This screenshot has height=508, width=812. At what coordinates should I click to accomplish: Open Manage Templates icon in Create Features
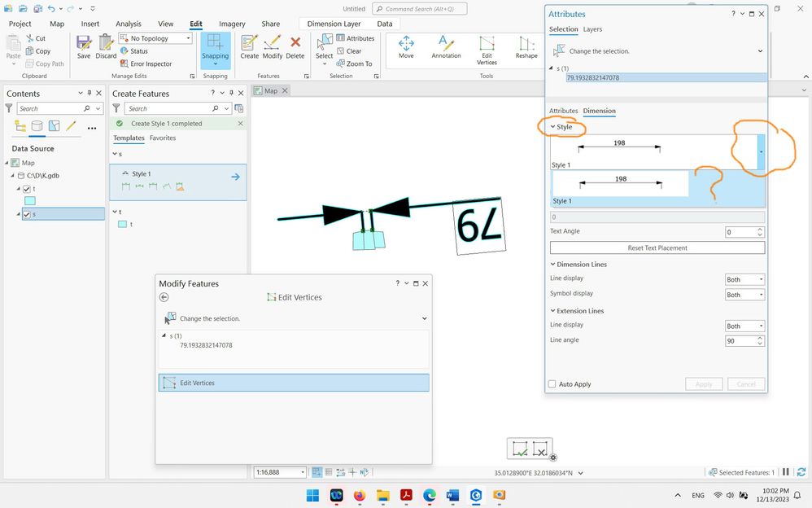238,108
